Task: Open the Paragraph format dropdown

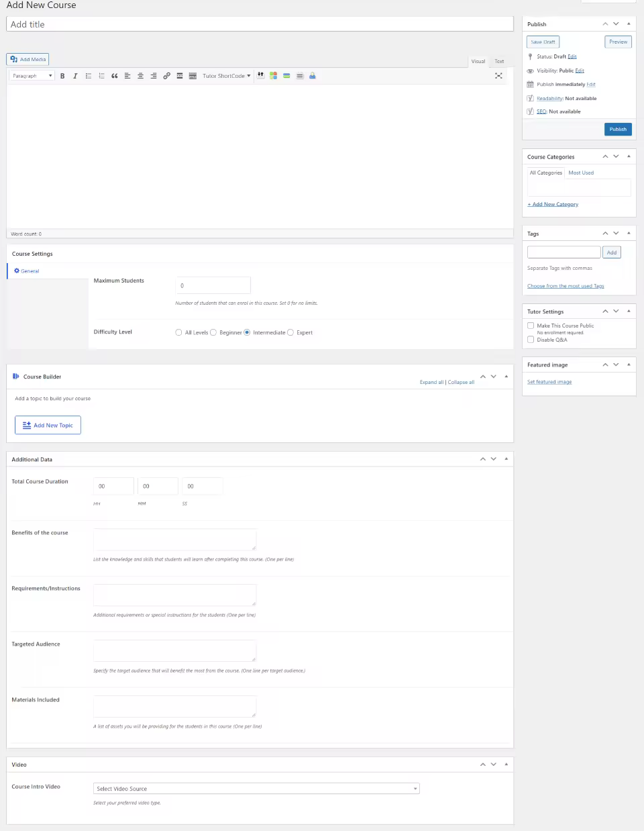Action: (32, 76)
